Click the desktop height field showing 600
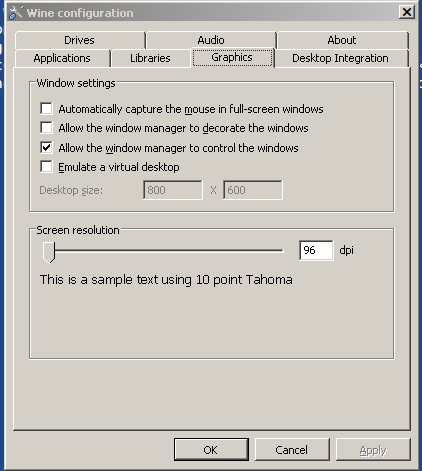The width and height of the screenshot is (422, 471). [253, 190]
